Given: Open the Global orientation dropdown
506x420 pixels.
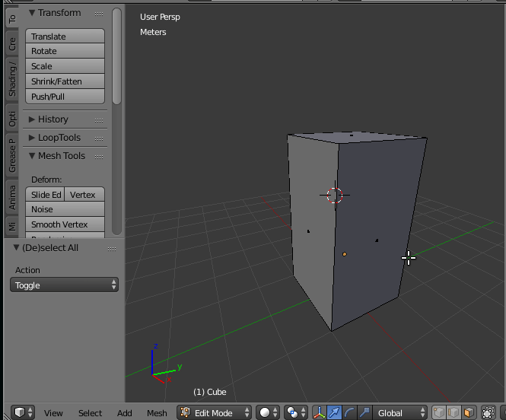Looking at the screenshot, I should tap(400, 412).
